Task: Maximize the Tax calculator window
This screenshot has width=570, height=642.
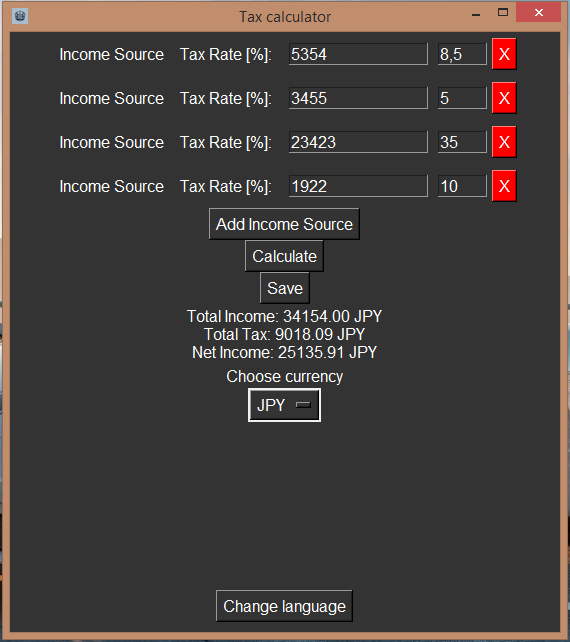Action: pyautogui.click(x=503, y=13)
